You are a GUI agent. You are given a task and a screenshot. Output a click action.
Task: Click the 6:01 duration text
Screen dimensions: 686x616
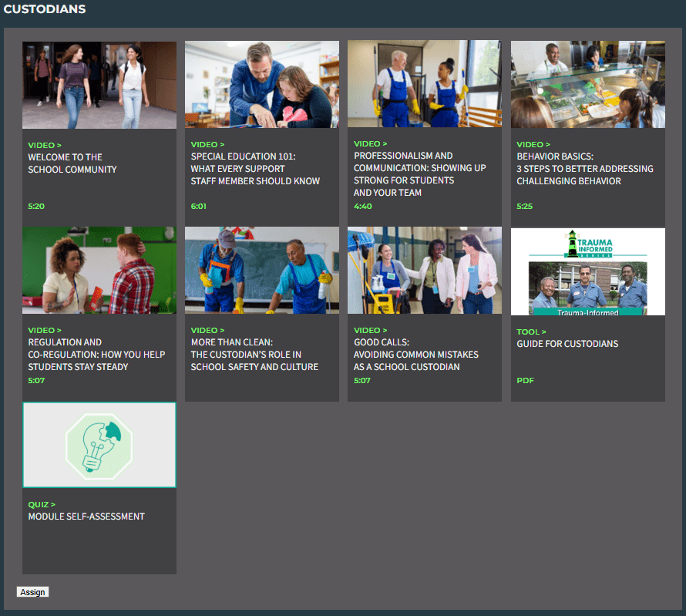click(x=199, y=206)
